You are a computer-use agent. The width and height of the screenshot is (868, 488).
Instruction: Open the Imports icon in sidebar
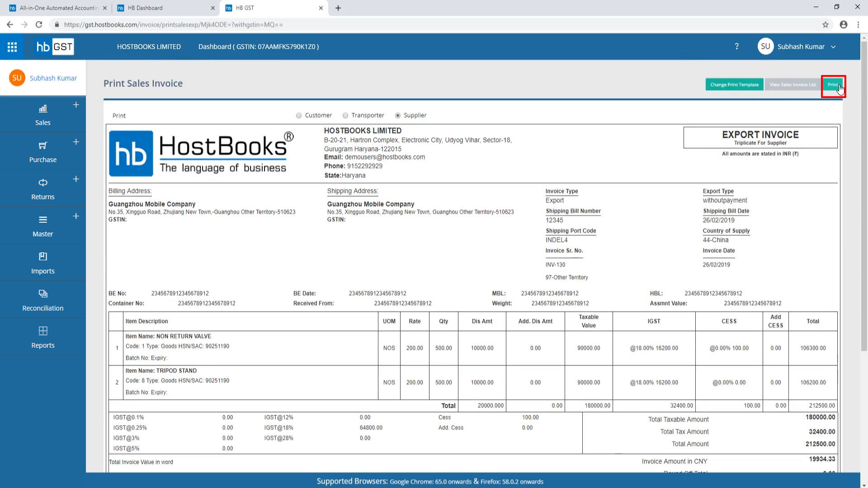[43, 257]
